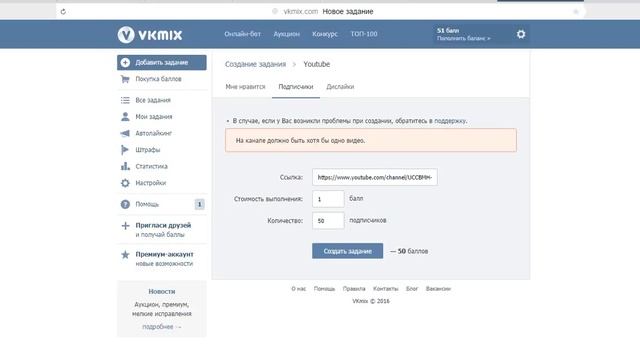Click the bar chart icon beside Статистика
Image resolution: width=640 pixels, height=360 pixels.
pyautogui.click(x=125, y=166)
